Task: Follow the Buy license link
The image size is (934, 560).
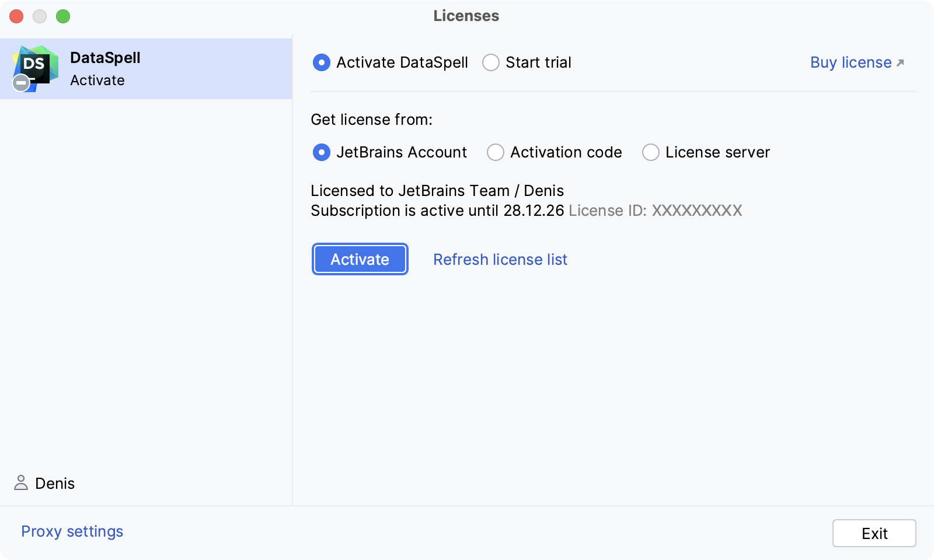Action: coord(849,62)
